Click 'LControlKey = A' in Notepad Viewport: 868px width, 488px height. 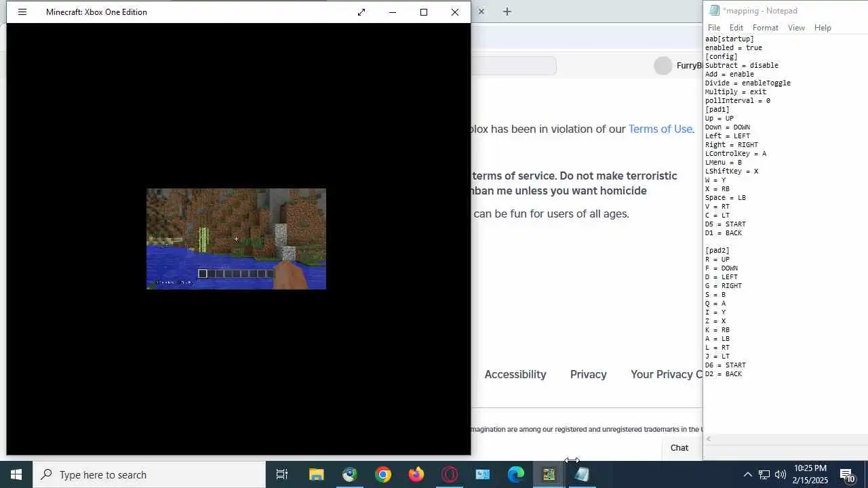click(736, 154)
